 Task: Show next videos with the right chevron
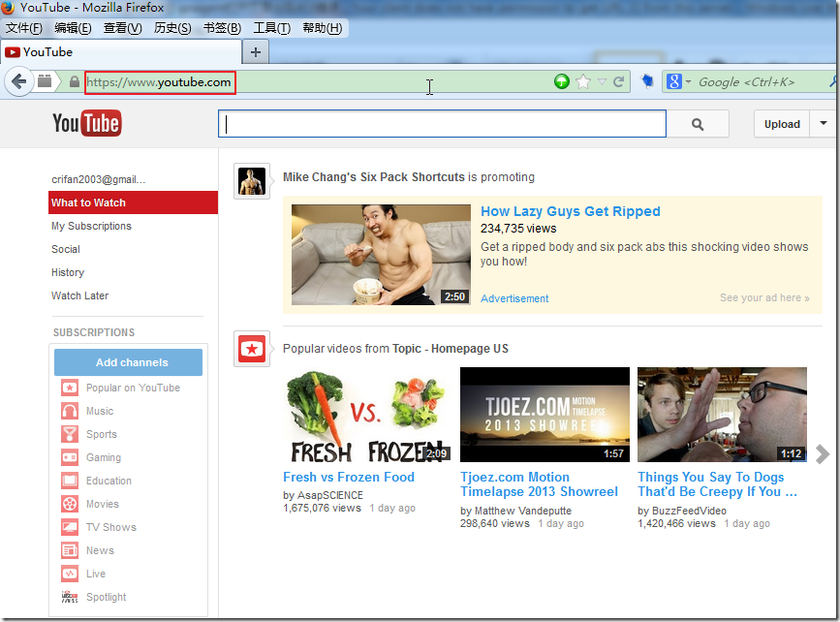[823, 454]
